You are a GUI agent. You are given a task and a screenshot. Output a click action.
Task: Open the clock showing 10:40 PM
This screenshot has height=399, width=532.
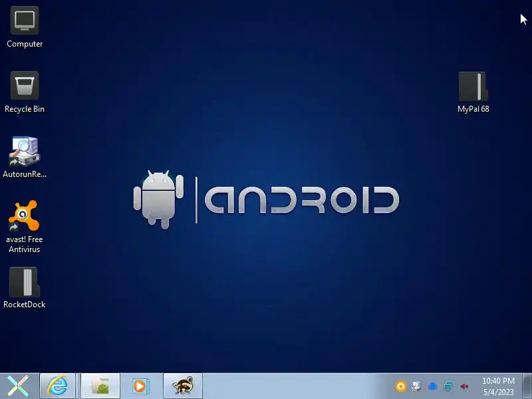pyautogui.click(x=498, y=386)
